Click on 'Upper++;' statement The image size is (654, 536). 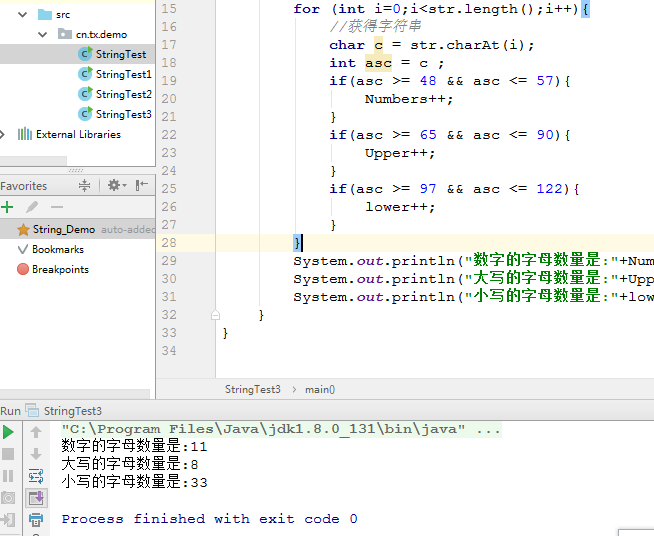coord(400,153)
